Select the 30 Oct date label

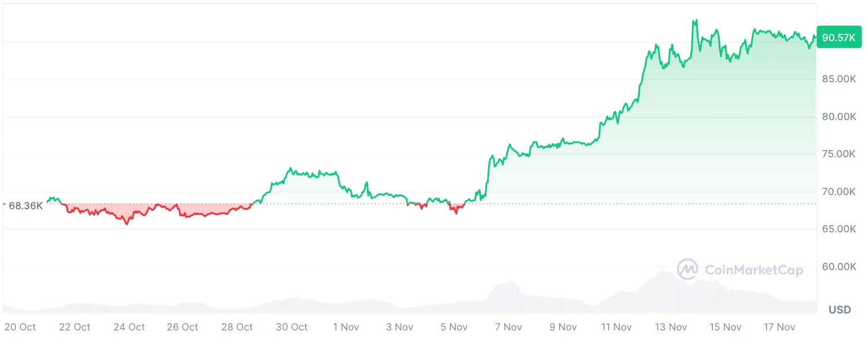pyautogui.click(x=291, y=327)
